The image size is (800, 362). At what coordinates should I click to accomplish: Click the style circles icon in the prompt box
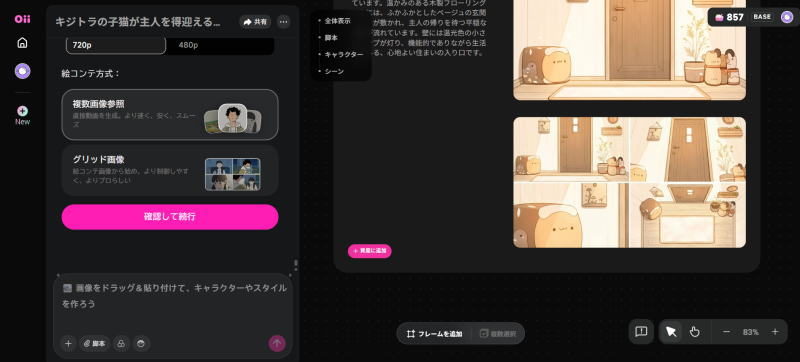tap(121, 344)
